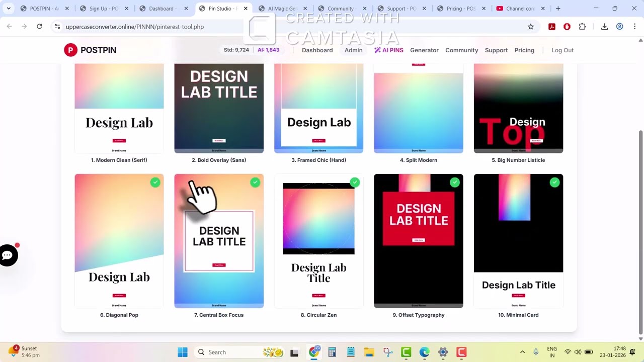Switch to the Channel content YouTube tab

pyautogui.click(x=520, y=9)
